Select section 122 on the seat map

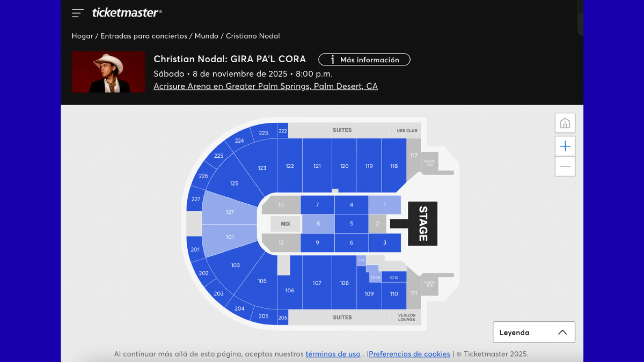pyautogui.click(x=290, y=166)
